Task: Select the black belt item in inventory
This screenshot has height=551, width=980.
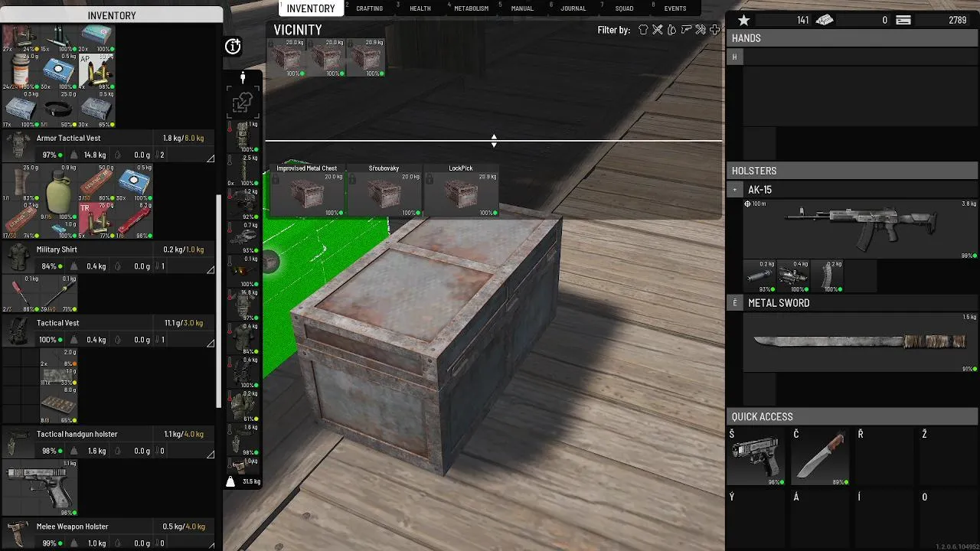Action: (x=59, y=109)
